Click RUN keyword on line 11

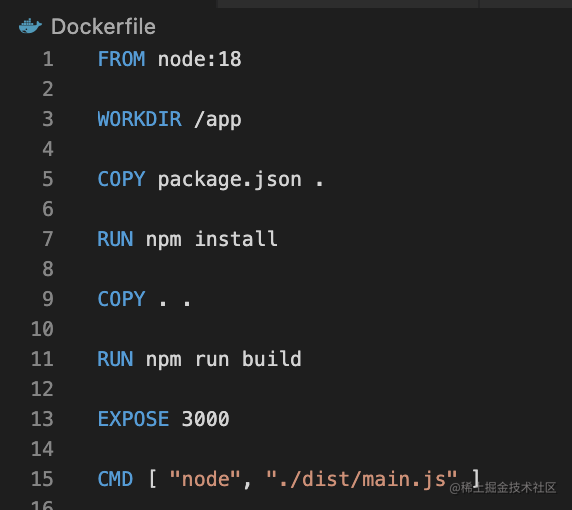115,359
